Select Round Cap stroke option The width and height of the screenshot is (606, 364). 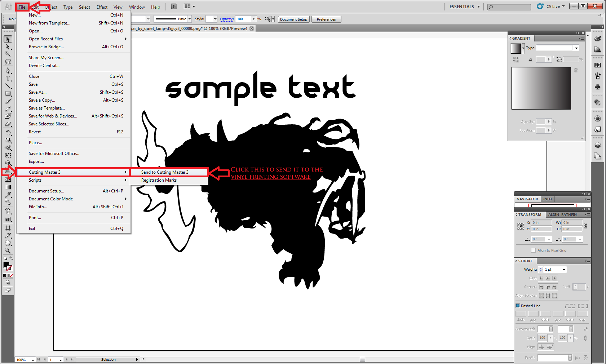pos(548,278)
